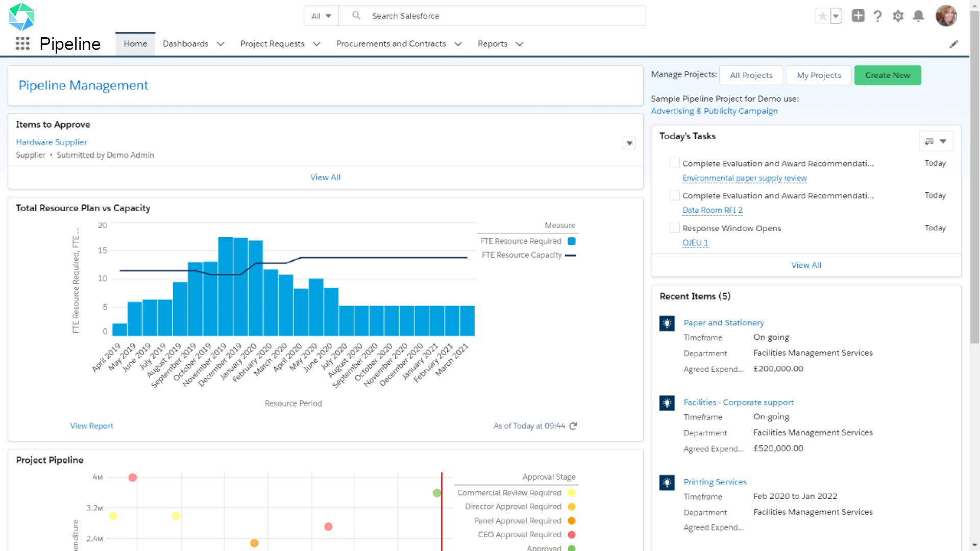Open the App Launcher grid icon
This screenshot has height=551, width=980.
[22, 44]
